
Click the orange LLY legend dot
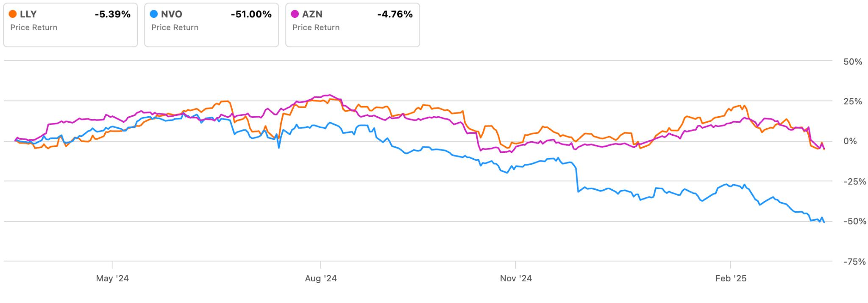pyautogui.click(x=13, y=14)
